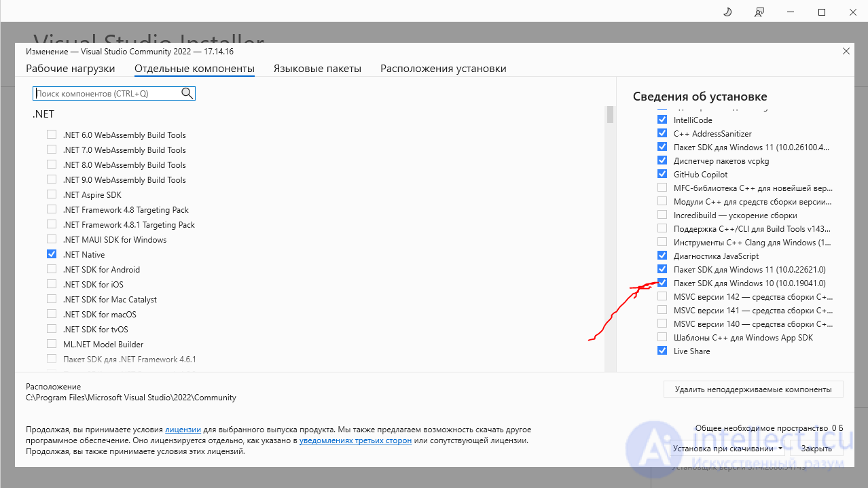Uncheck C++ AddressSanitizer
The image size is (868, 488).
(662, 133)
